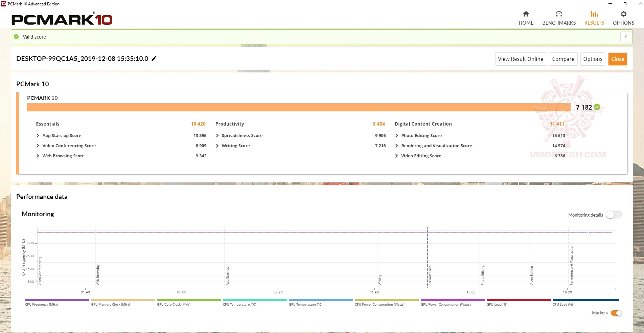Click the Home house icon

coord(526,14)
